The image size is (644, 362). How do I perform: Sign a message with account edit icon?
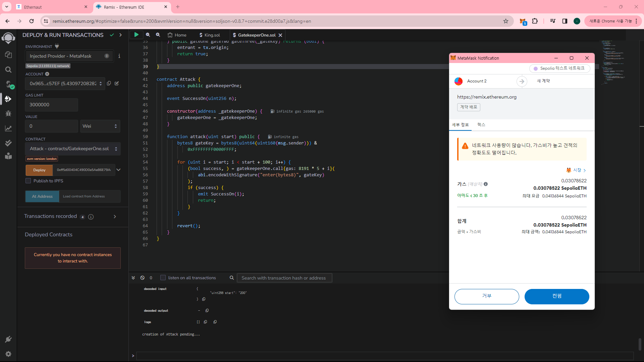coord(117,83)
